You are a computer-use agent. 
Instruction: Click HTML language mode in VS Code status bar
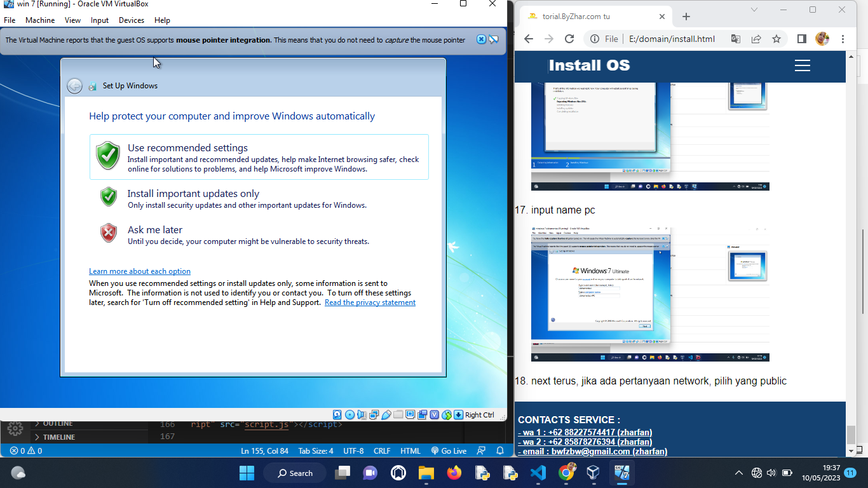pos(410,451)
